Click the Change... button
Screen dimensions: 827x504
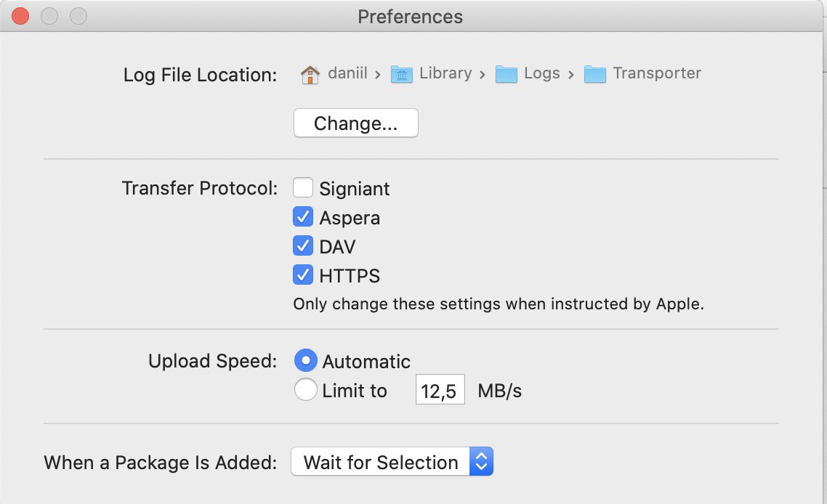[x=355, y=123]
